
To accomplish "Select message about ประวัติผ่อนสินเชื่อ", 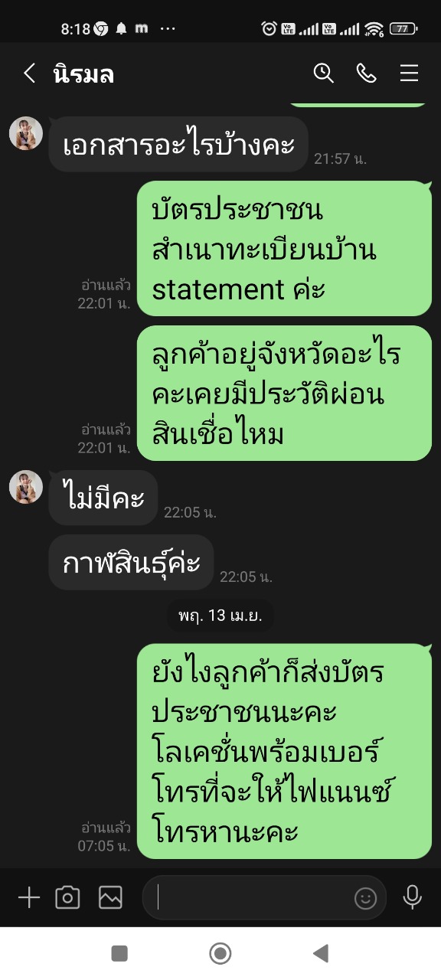I will click(x=285, y=394).
